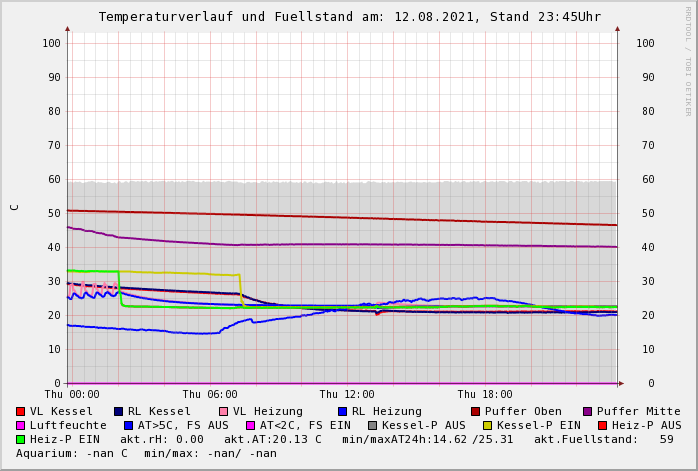The height and width of the screenshot is (471, 698).
Task: Click the Puffer Oben legend color box
Action: coord(475,411)
